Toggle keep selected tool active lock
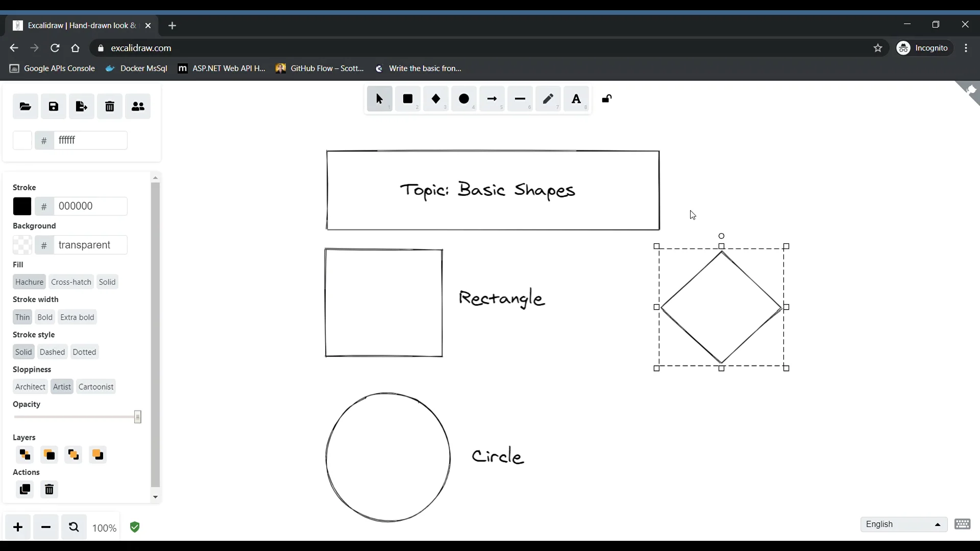 pos(606,99)
